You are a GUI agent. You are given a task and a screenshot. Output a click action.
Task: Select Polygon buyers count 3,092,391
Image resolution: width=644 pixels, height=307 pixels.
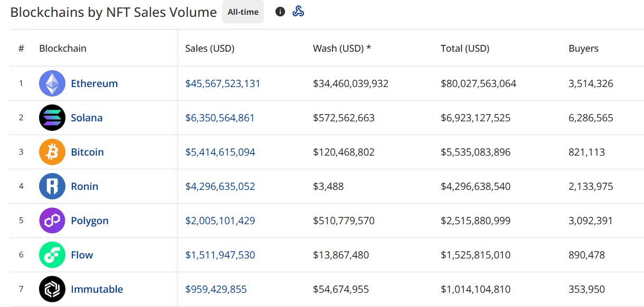point(591,220)
